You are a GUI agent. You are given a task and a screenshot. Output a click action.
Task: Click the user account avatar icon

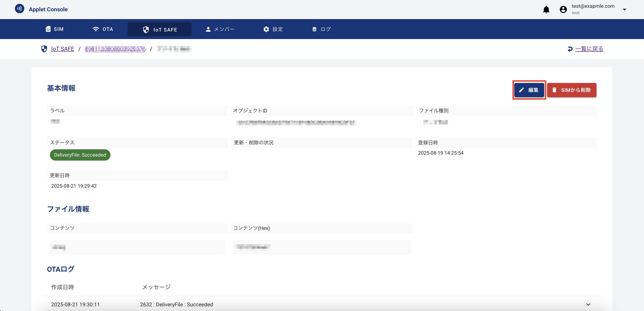[x=563, y=9]
